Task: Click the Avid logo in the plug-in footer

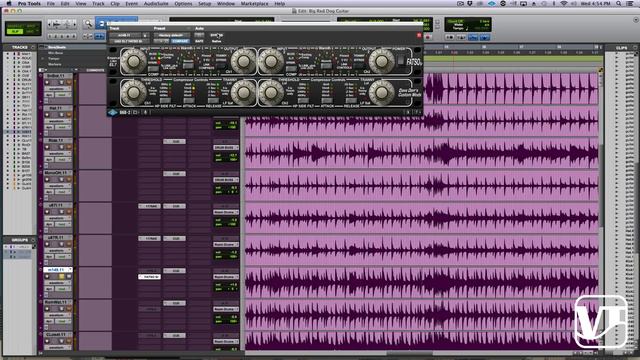Action: coord(112,112)
